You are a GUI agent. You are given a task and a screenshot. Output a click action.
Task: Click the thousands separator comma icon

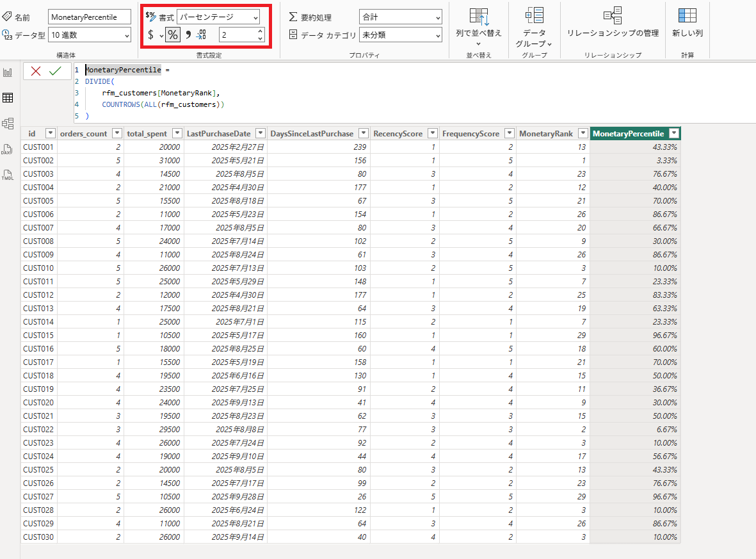(x=188, y=35)
